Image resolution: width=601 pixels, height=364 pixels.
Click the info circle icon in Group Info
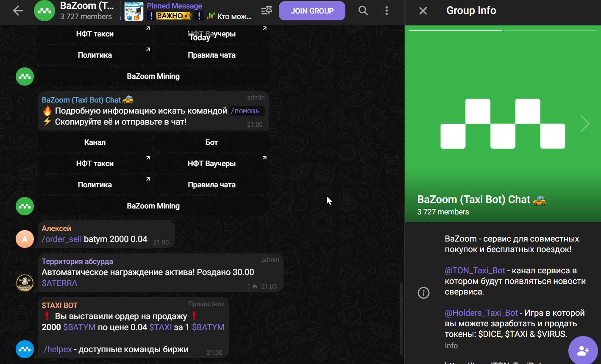pyautogui.click(x=423, y=293)
